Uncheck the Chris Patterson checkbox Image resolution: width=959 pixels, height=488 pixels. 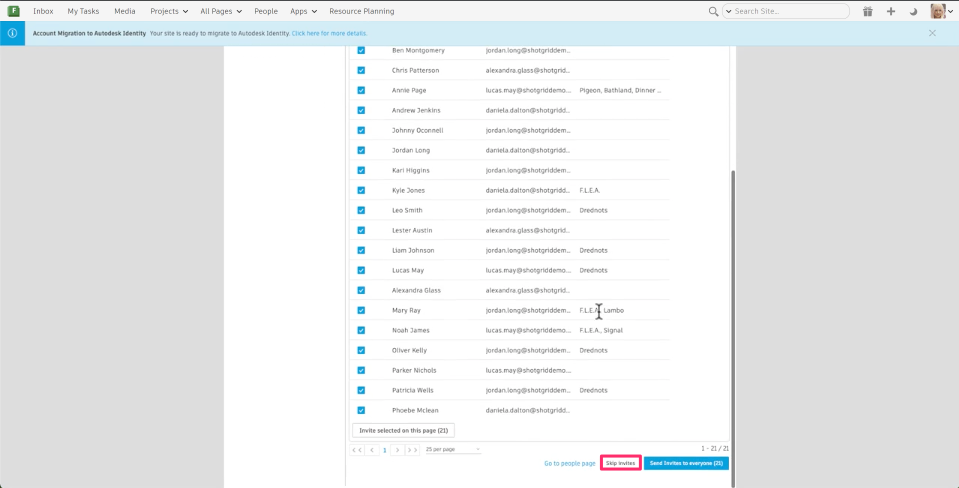tap(361, 70)
